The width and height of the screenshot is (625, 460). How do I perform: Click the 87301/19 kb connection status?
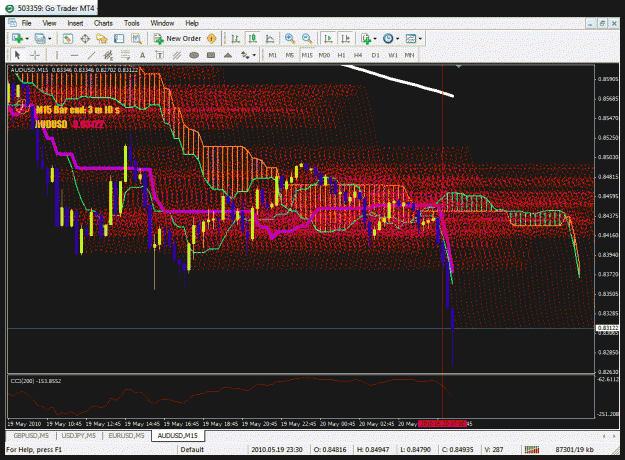click(x=574, y=450)
